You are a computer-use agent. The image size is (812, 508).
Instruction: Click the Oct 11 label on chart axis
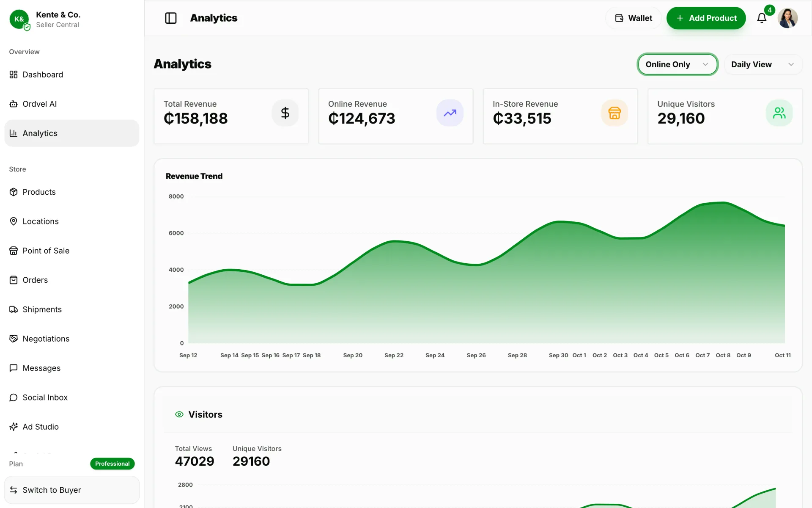click(782, 355)
